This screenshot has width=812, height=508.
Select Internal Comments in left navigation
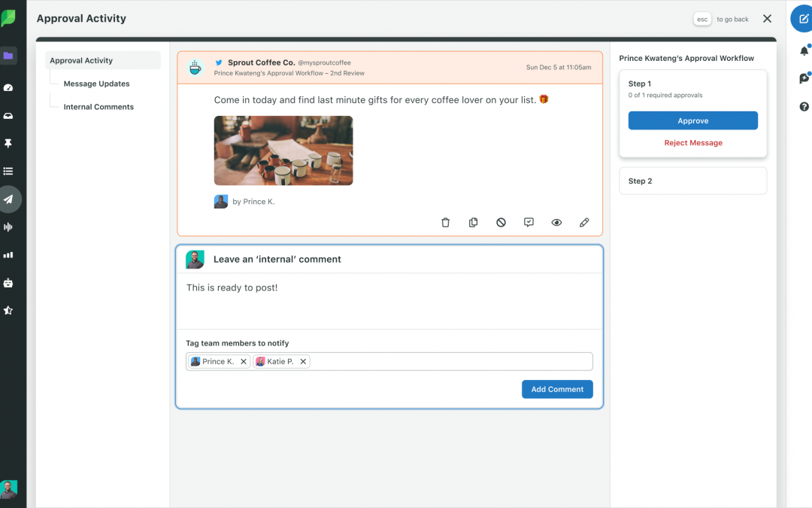pos(98,107)
